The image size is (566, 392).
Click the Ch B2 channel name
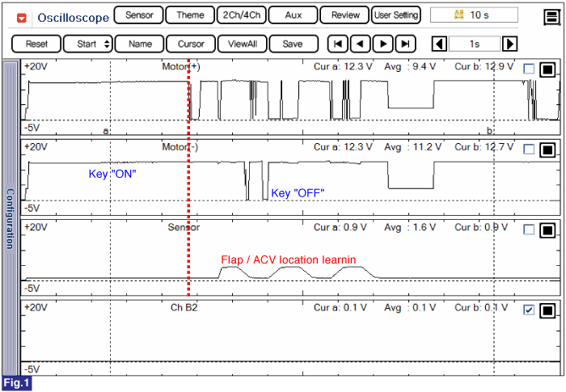pyautogui.click(x=184, y=307)
